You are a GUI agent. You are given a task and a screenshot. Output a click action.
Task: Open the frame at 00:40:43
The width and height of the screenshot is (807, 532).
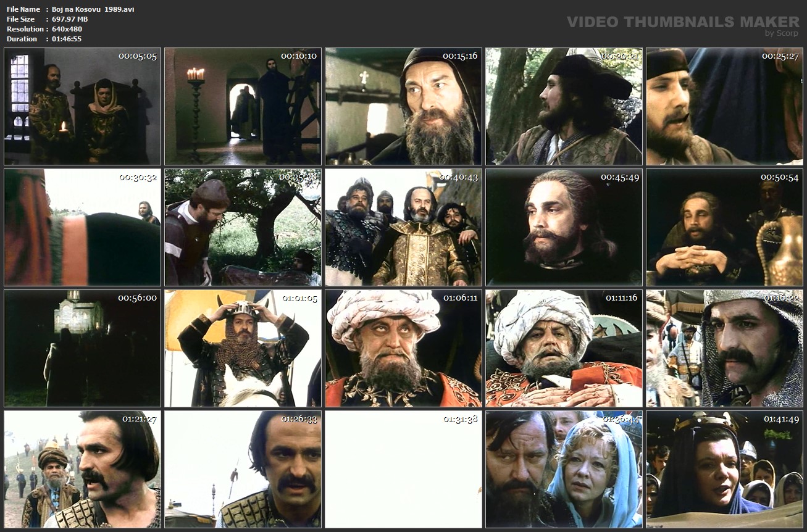403,227
